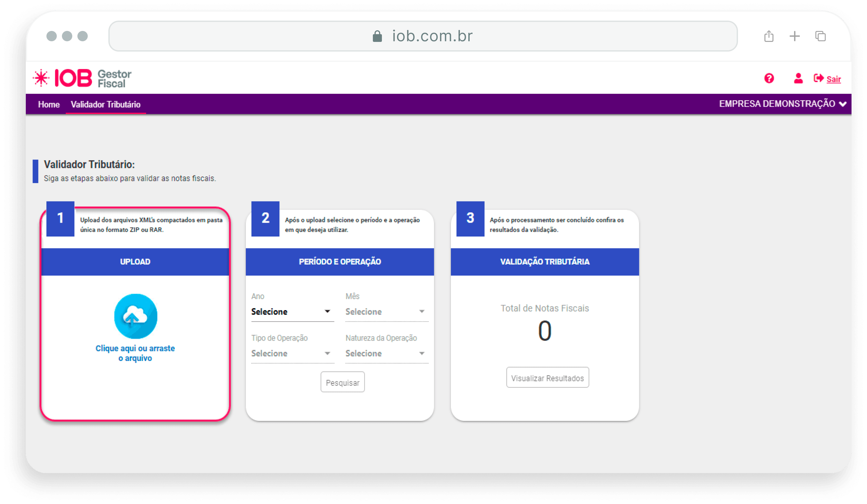Click the UPLOAD header bar
The width and height of the screenshot is (867, 504).
[135, 262]
